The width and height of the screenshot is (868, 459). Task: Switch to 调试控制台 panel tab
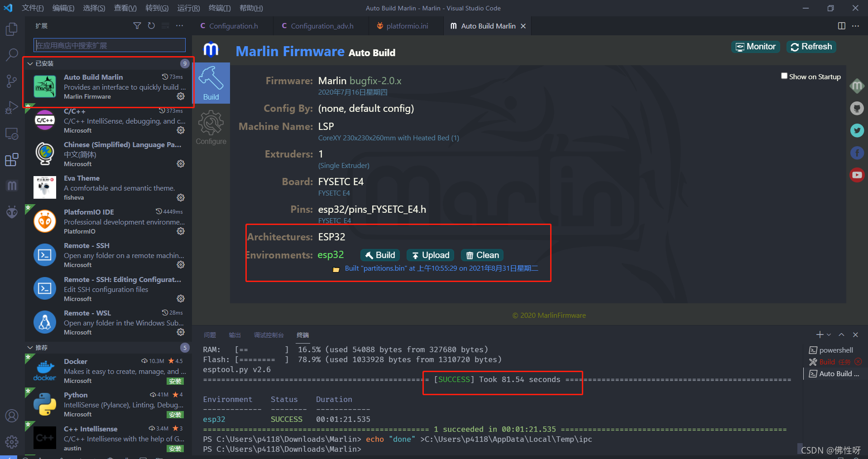(269, 335)
